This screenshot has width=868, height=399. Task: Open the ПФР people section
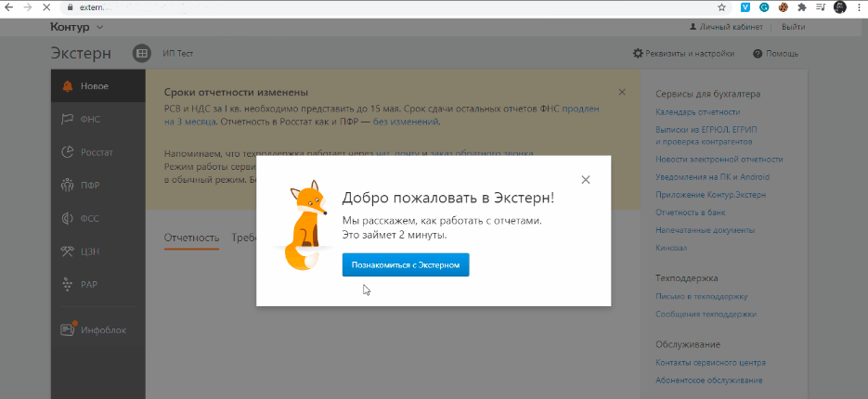(98, 186)
